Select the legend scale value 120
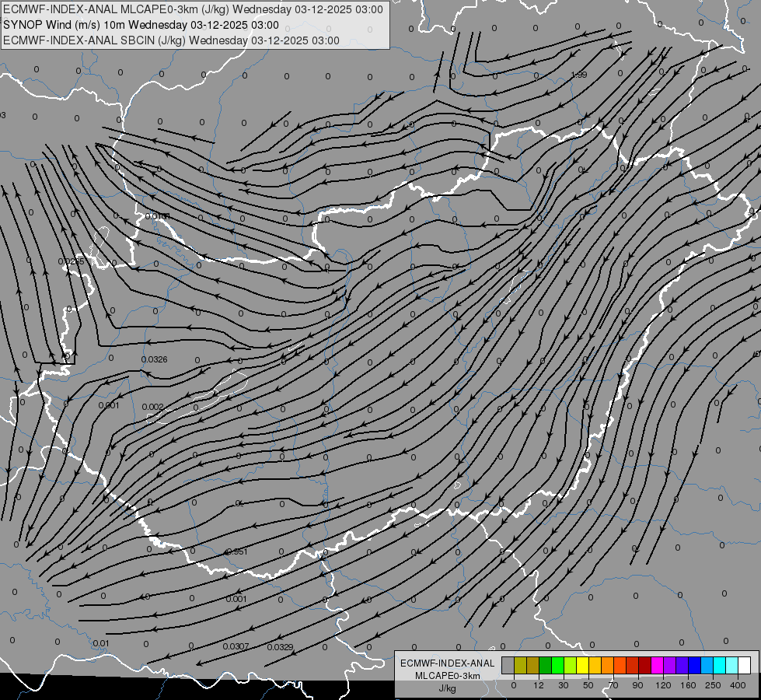This screenshot has width=761, height=700. [x=664, y=685]
